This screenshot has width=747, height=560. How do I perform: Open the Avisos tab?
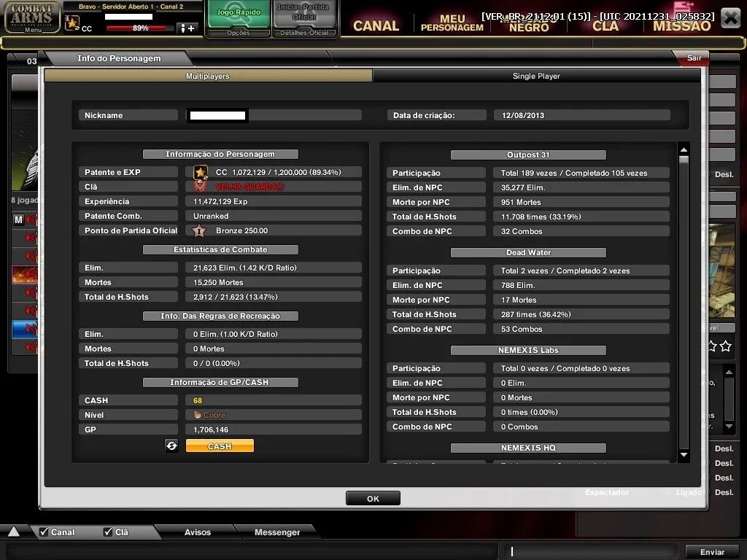click(197, 532)
